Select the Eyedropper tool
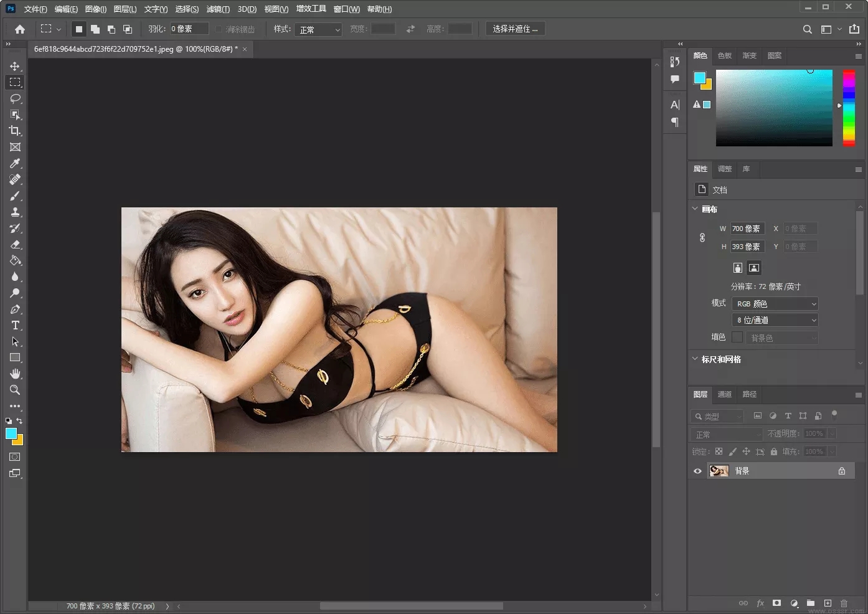Screen dimensions: 868x614 point(15,163)
